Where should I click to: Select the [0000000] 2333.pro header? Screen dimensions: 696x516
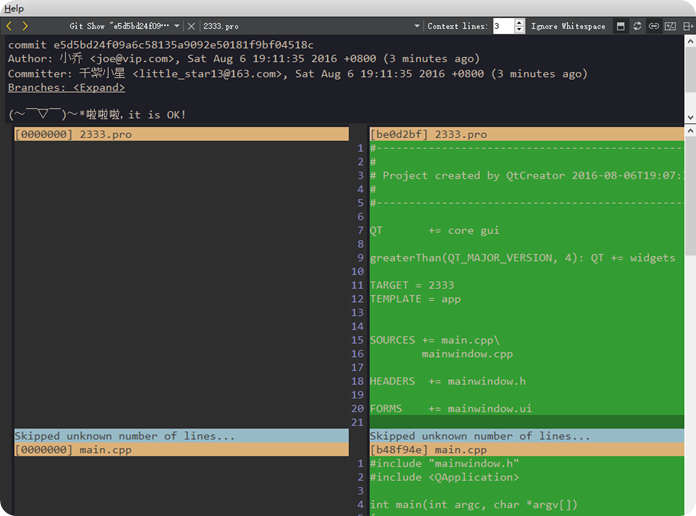[182, 134]
